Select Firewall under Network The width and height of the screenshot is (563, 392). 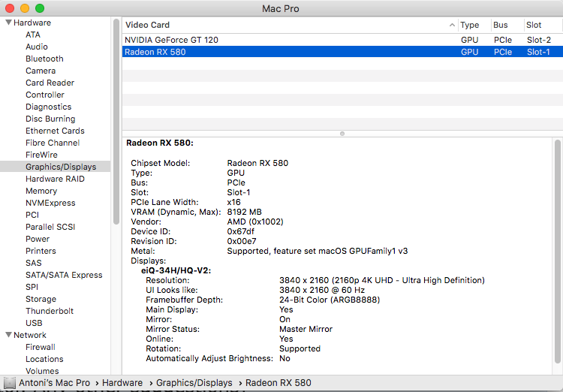tap(41, 347)
